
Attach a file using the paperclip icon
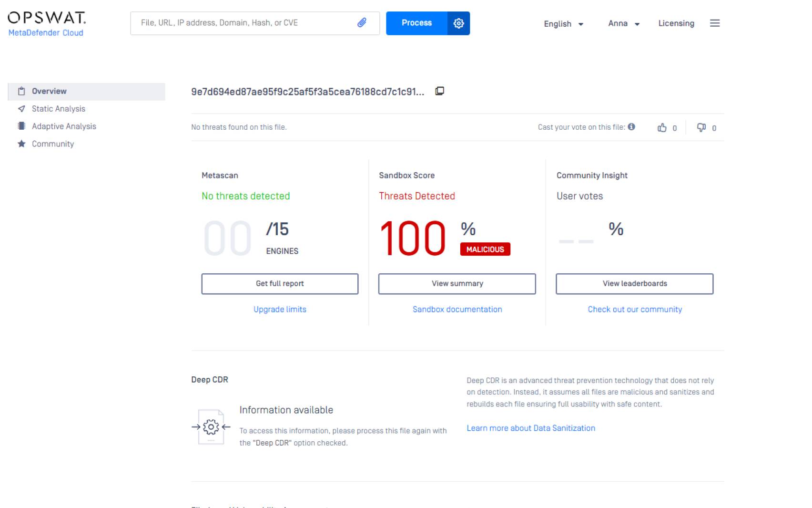coord(362,22)
